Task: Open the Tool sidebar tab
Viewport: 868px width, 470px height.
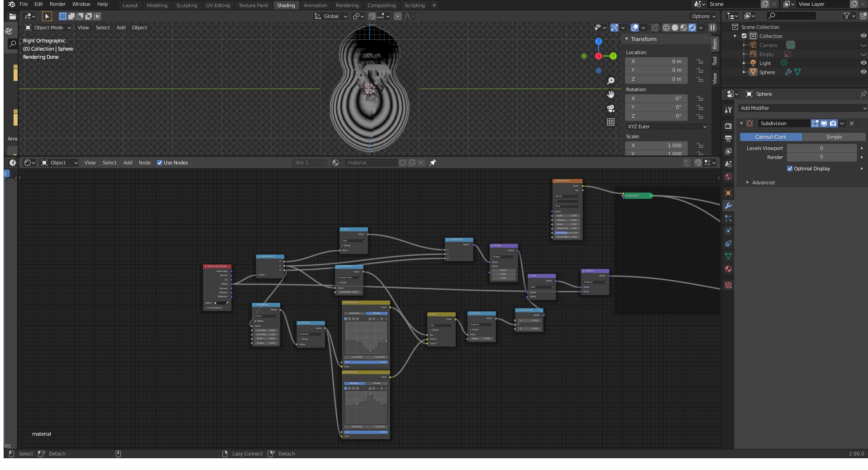Action: click(715, 61)
